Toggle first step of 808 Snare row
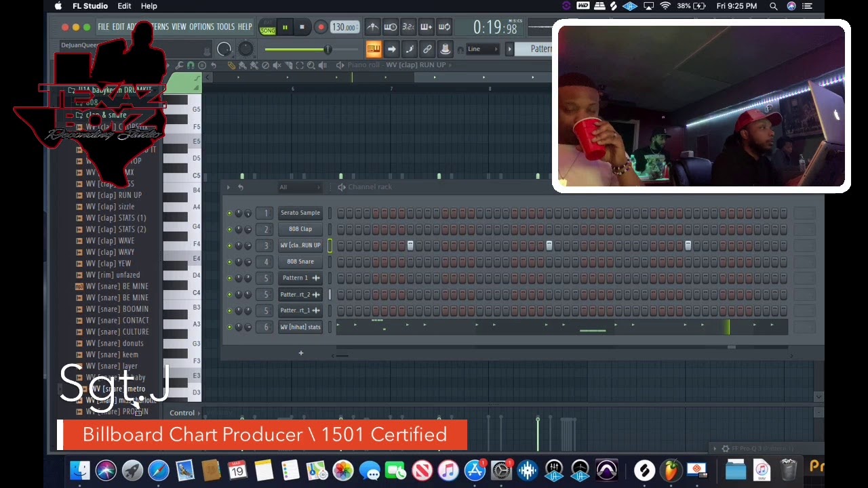868x488 pixels. coord(340,262)
